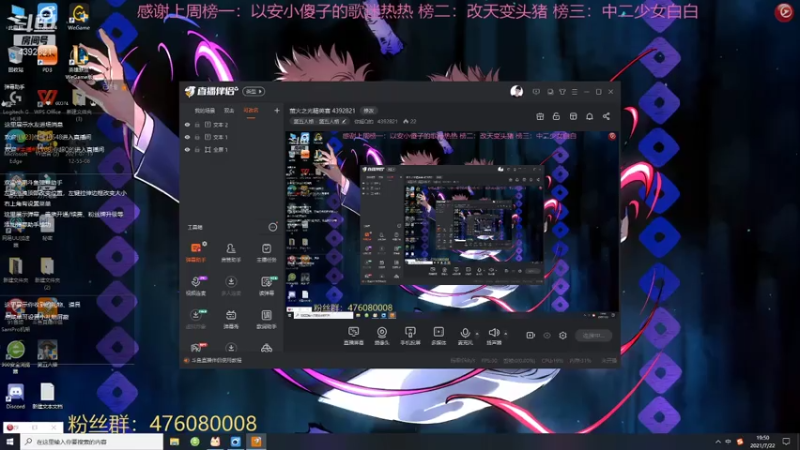The width and height of the screenshot is (800, 450).
Task: Click the rightmost status bar text button
Action: 609,360
